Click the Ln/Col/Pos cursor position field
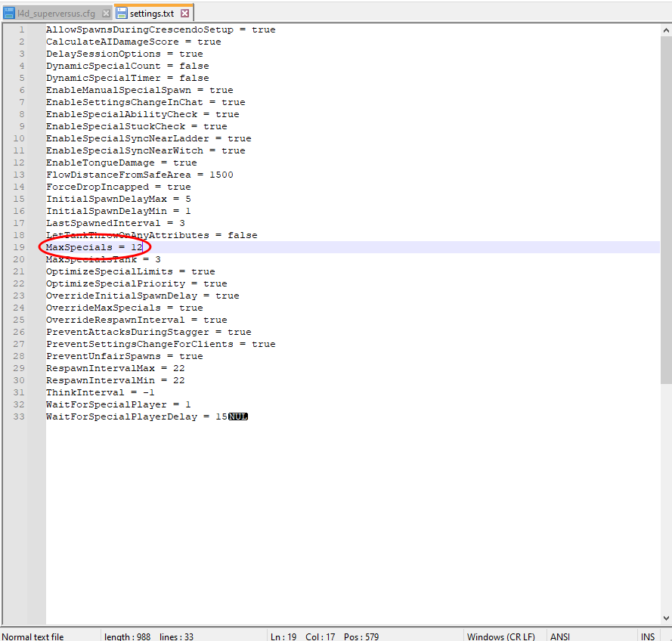The image size is (672, 641). click(x=325, y=636)
